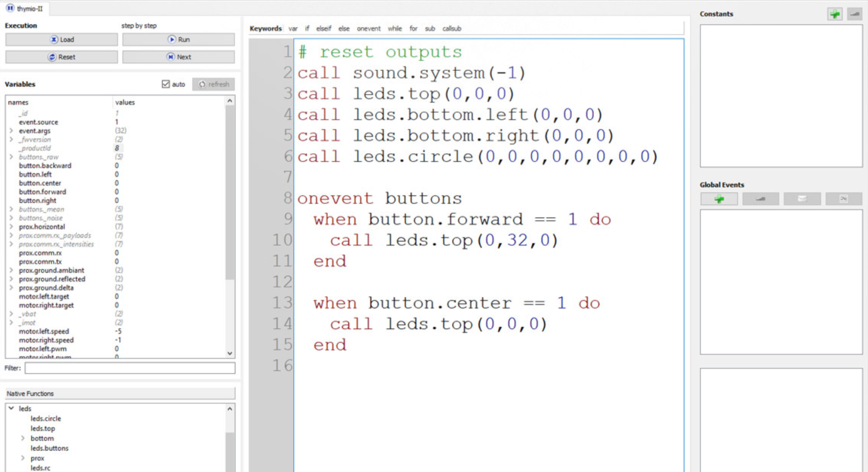The height and width of the screenshot is (472, 868).
Task: Click the remove global event button
Action: [760, 199]
